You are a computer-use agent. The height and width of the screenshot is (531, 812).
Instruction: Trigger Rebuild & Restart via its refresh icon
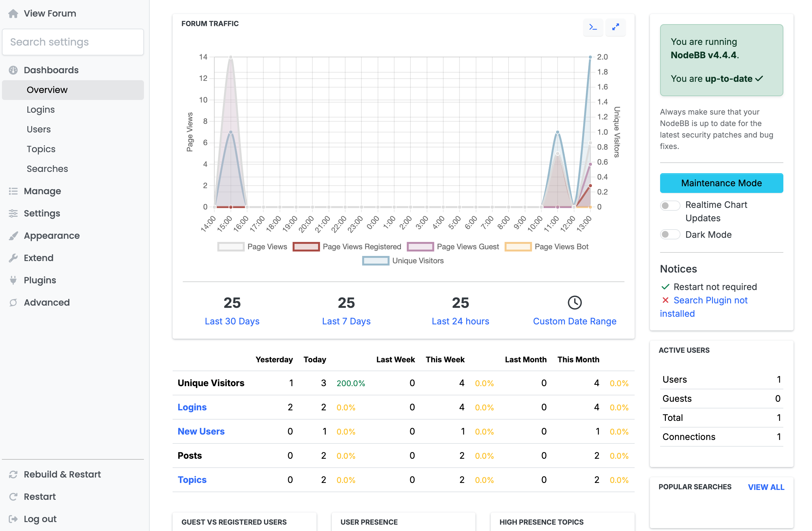coord(13,474)
